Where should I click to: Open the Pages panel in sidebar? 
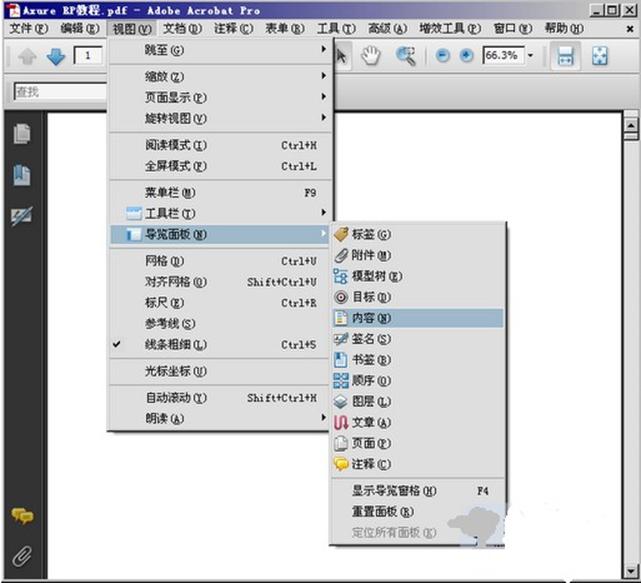[x=22, y=134]
